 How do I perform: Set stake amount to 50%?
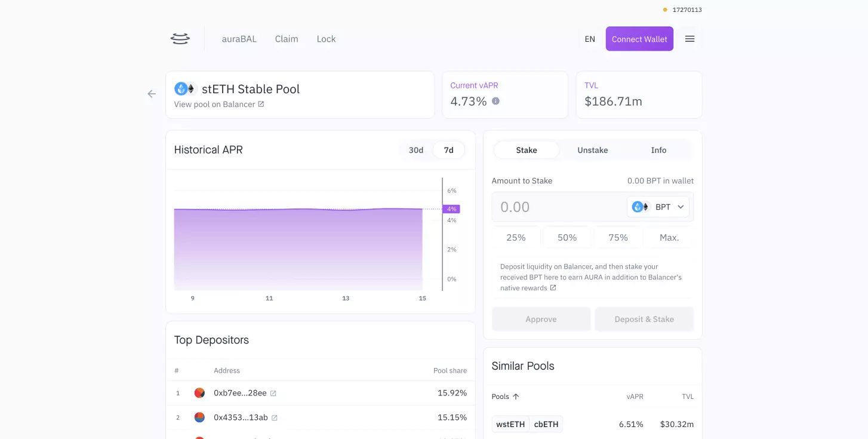[567, 237]
